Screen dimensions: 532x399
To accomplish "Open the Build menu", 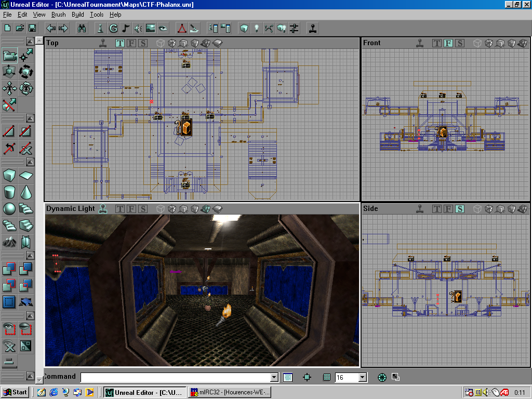I will (78, 15).
